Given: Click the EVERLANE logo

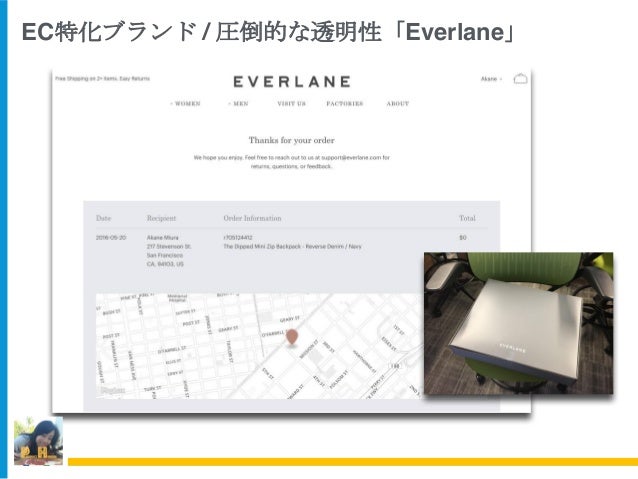Looking at the screenshot, I should [292, 81].
